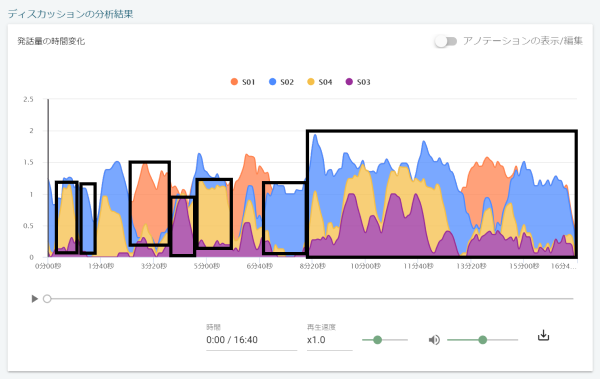This screenshot has height=379, width=600.
Task: Start playback with the play icon
Action: 34,299
